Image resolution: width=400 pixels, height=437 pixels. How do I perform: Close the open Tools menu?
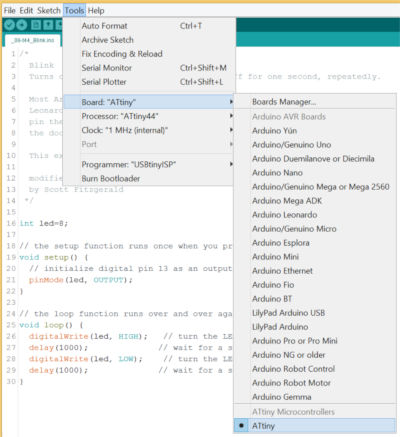click(74, 11)
